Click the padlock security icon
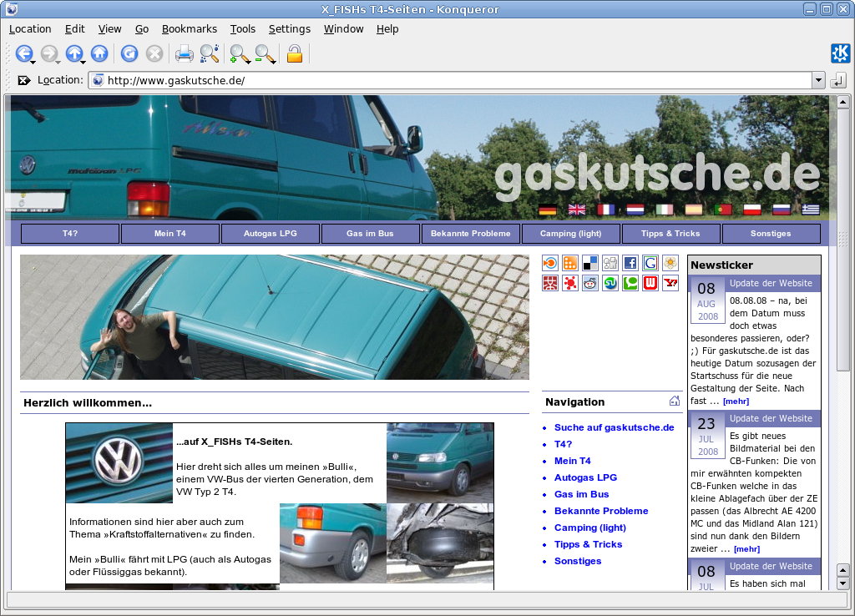This screenshot has height=616, width=855. click(295, 53)
